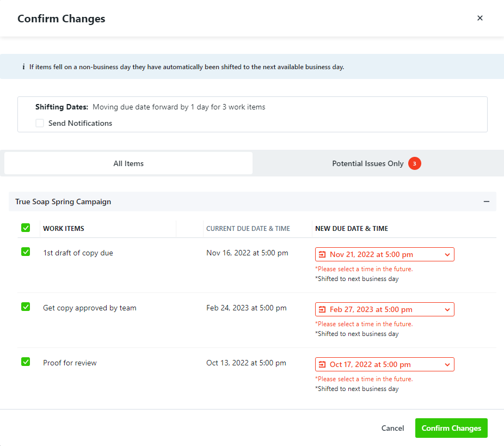Enable the Send Notifications checkbox

(40, 123)
